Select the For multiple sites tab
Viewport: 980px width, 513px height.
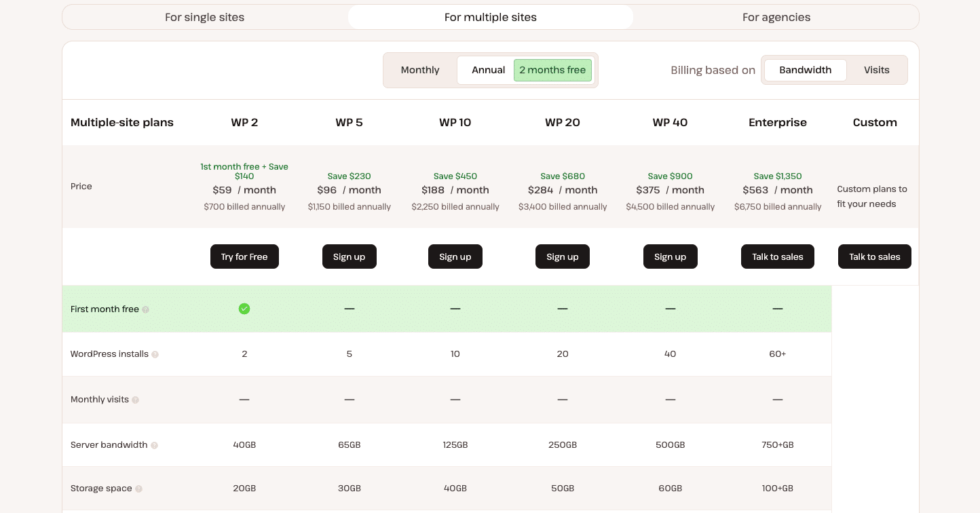(x=490, y=17)
